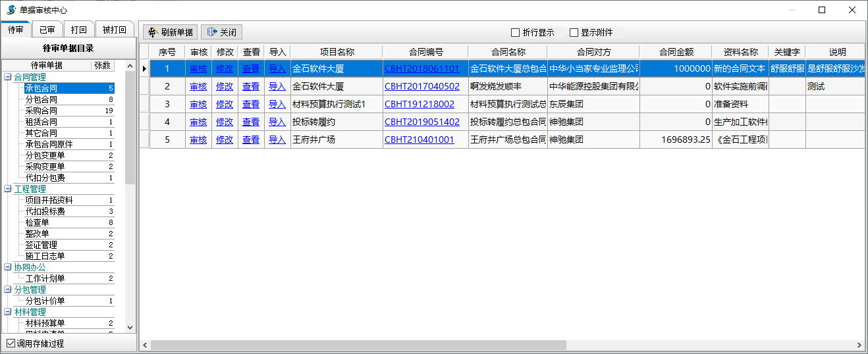Click 导入 link for row 2
The width and height of the screenshot is (868, 354).
click(x=277, y=86)
